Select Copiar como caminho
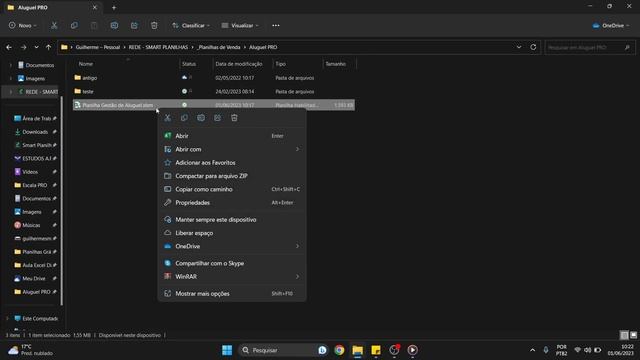The height and width of the screenshot is (360, 640). [232, 189]
